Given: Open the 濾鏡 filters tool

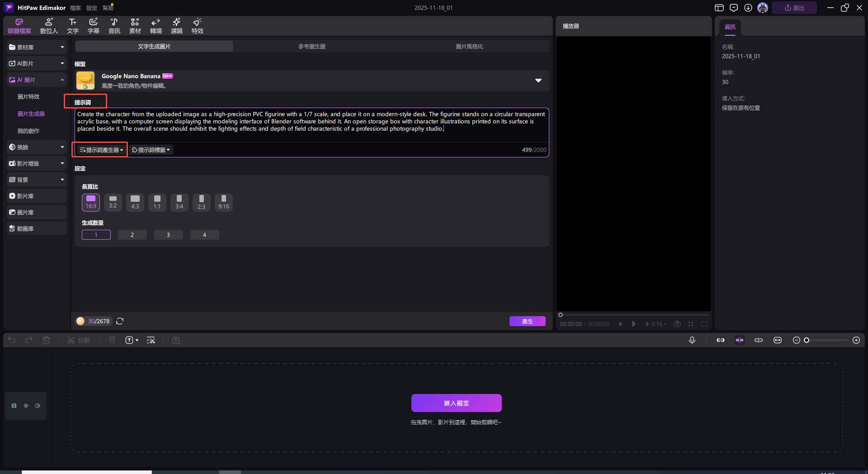Looking at the screenshot, I should 176,26.
